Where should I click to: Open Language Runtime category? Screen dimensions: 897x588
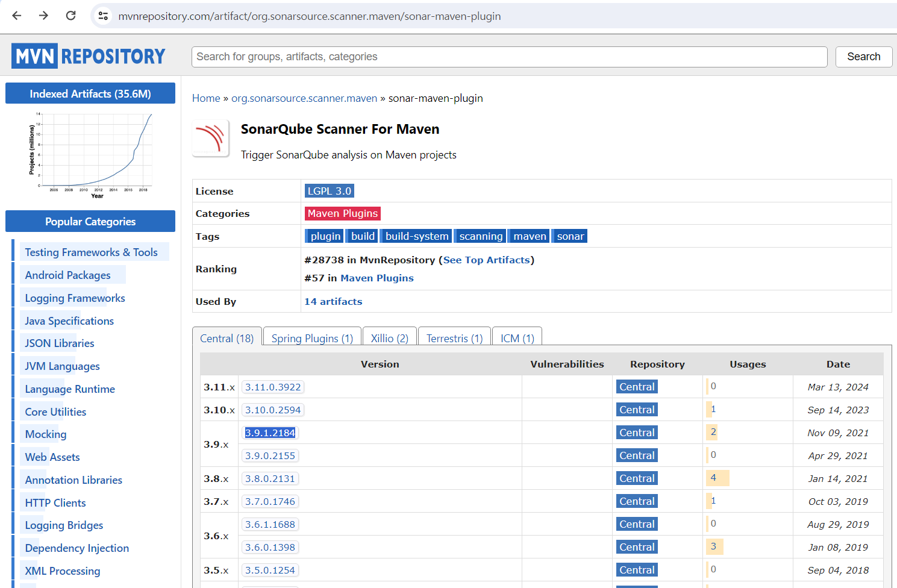coord(70,389)
